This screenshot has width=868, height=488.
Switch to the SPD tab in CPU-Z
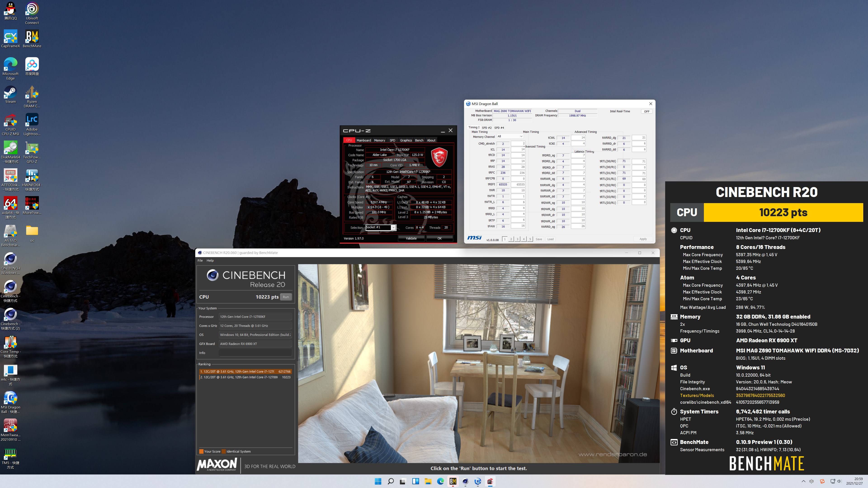392,140
